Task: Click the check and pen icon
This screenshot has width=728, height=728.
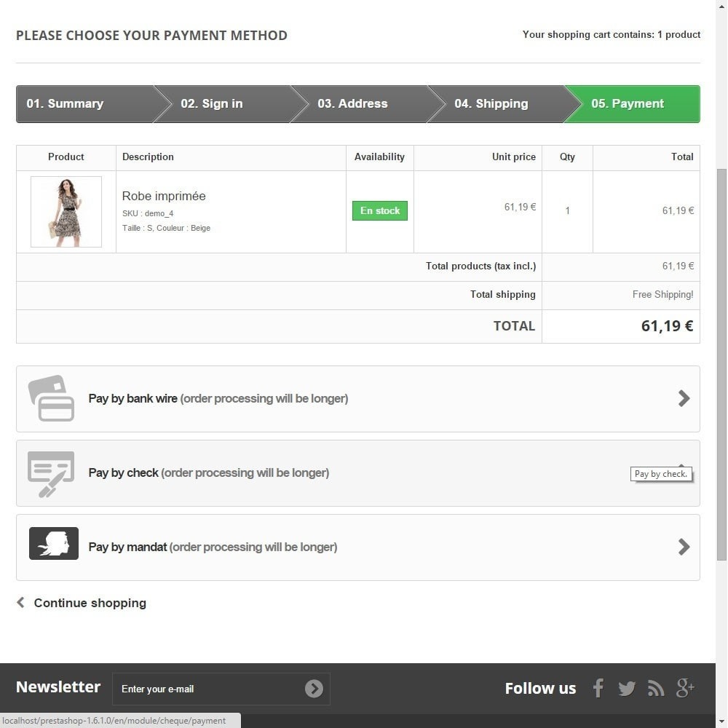Action: click(x=51, y=474)
